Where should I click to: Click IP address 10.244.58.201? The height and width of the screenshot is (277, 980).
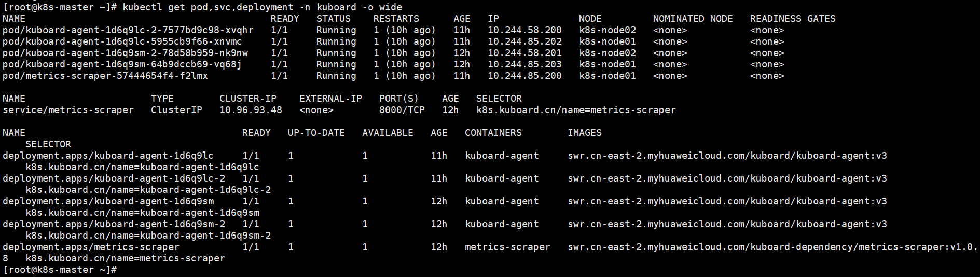pos(524,53)
